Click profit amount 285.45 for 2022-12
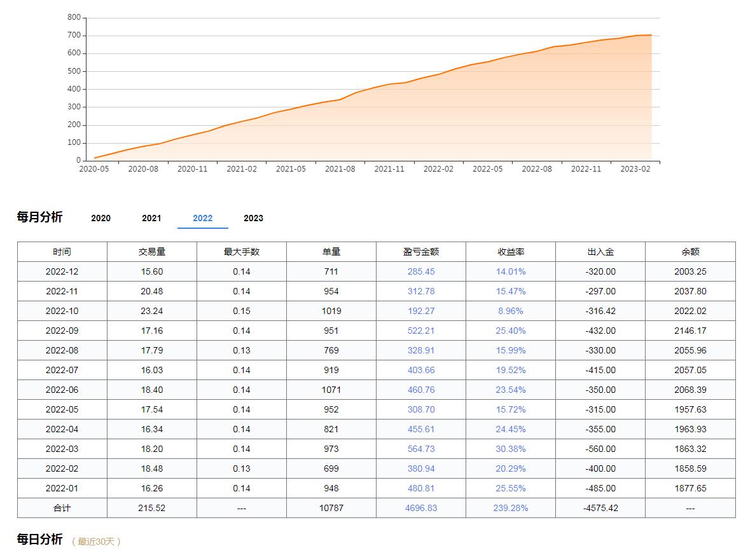This screenshot has width=748, height=560. (421, 271)
